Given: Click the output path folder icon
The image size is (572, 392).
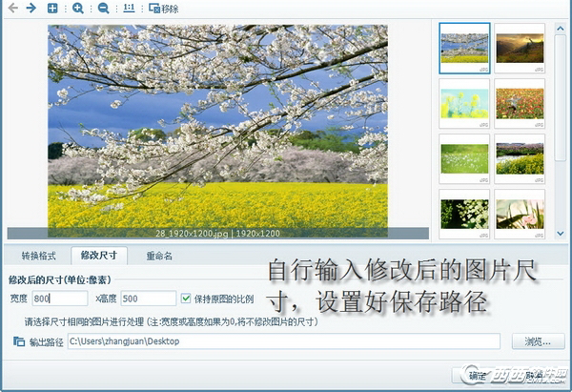Looking at the screenshot, I should click(x=19, y=341).
